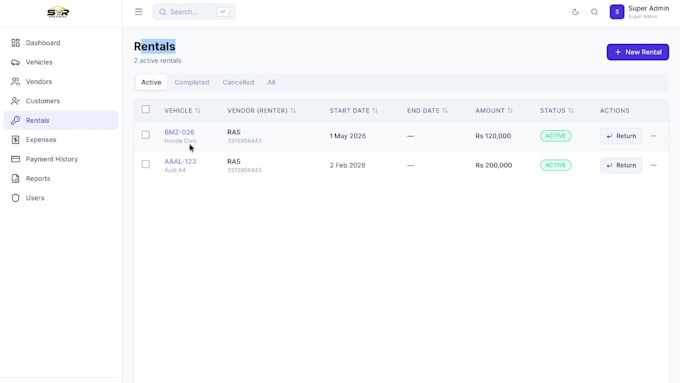Click the Vendors people icon
The image size is (680, 383).
click(16, 82)
